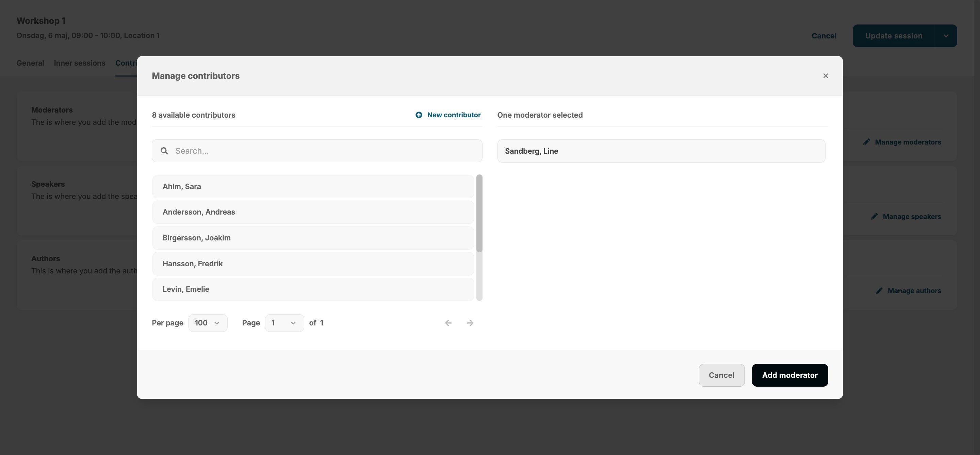
Task: Go to previous page arrow
Action: (448, 323)
